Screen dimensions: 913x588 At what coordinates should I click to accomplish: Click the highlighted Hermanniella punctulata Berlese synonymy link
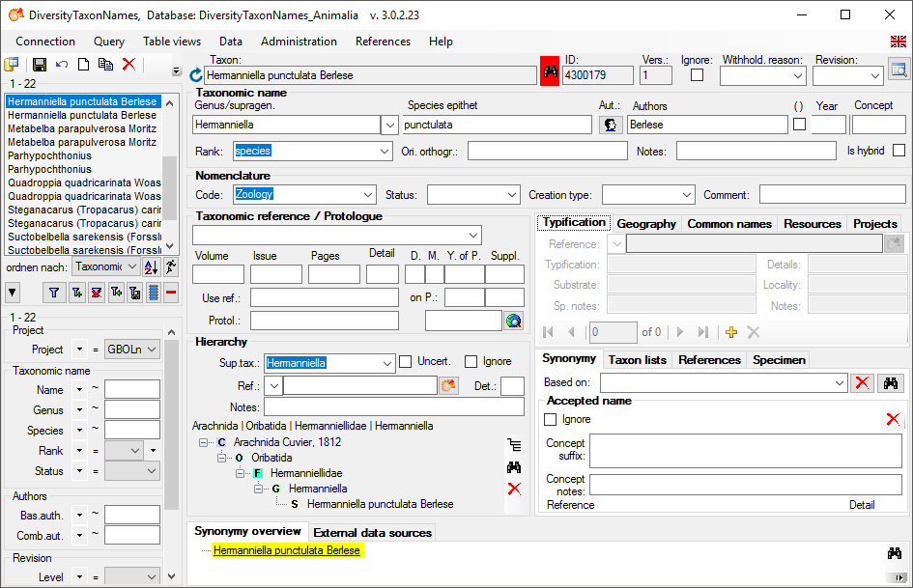pos(287,550)
